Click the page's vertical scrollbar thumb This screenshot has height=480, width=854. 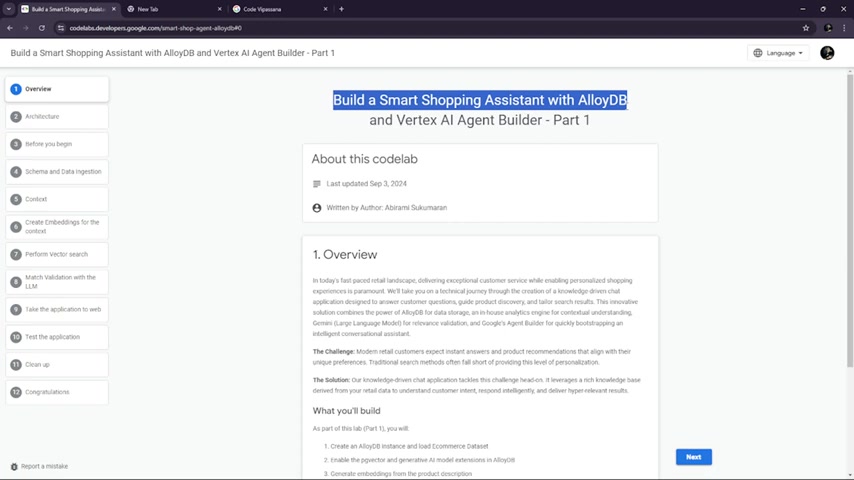[x=850, y=221]
